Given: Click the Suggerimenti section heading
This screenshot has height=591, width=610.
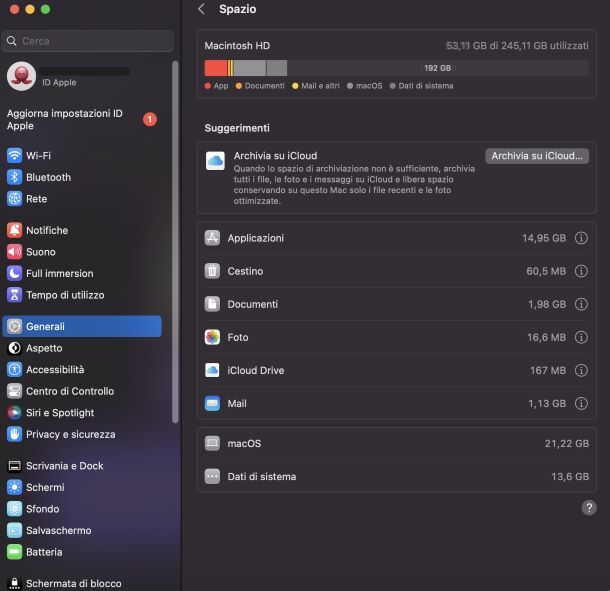Looking at the screenshot, I should click(x=237, y=128).
